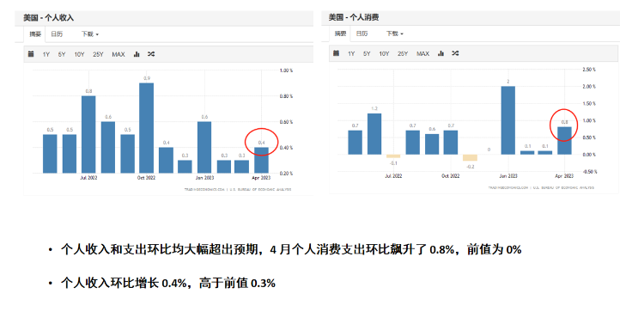Set consumption chart range to 25Y
This screenshot has height=330, width=644.
coord(403,53)
